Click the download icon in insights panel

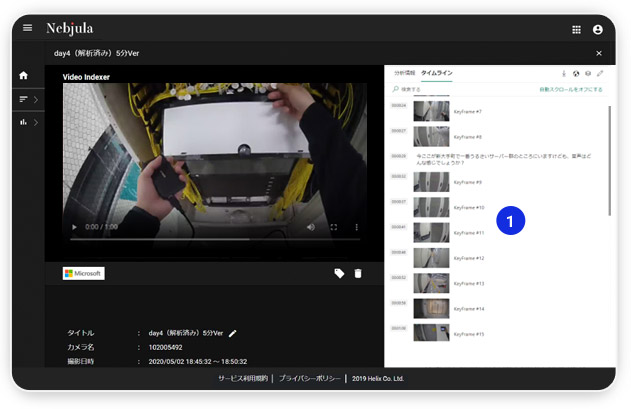tap(564, 73)
